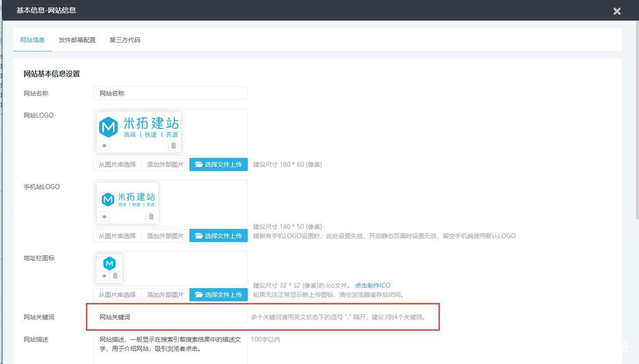Delete the uploaded 手机站LOGO image
The image size is (639, 364).
pyautogui.click(x=151, y=217)
